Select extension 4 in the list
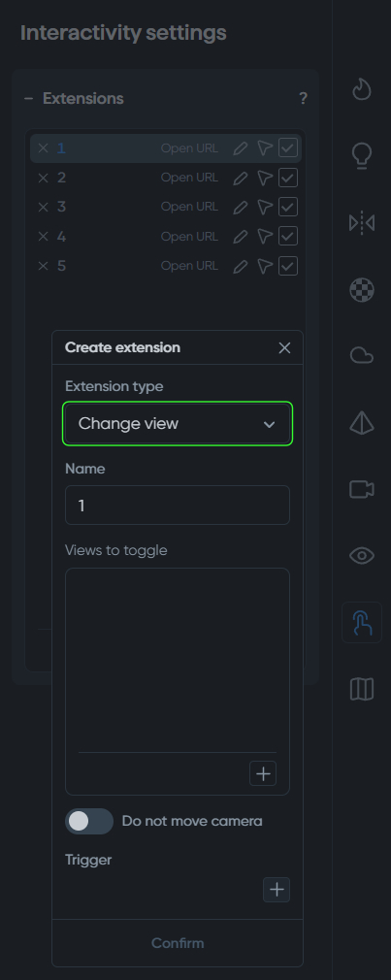The image size is (391, 980). (x=166, y=236)
